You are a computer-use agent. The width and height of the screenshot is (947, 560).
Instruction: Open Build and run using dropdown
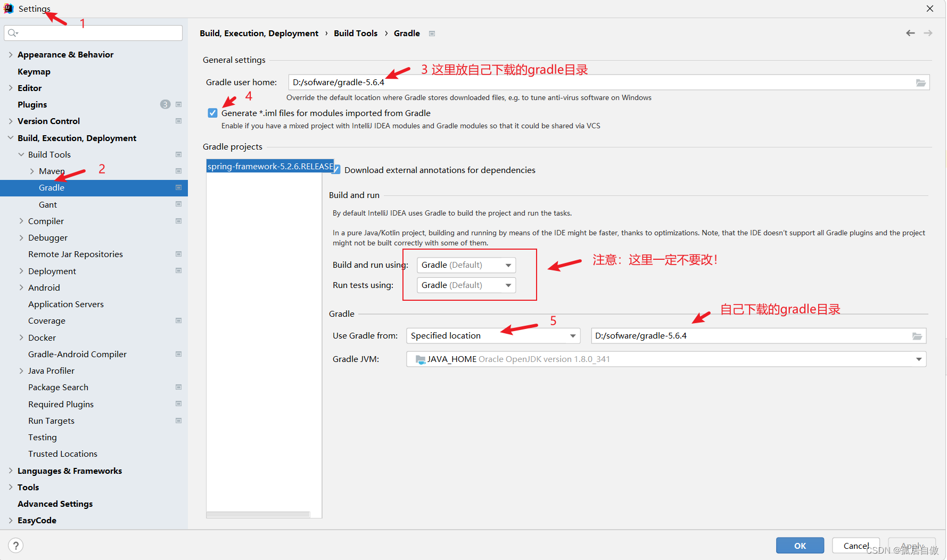tap(466, 265)
